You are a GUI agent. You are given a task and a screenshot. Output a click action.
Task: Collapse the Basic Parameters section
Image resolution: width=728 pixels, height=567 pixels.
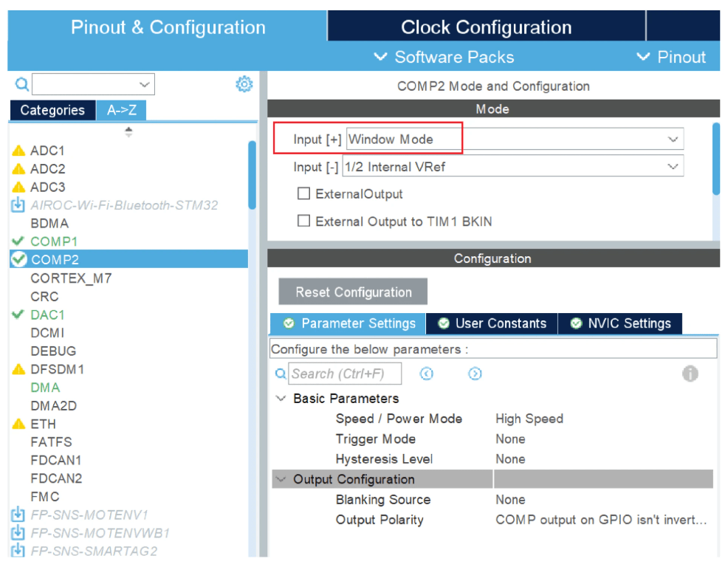pyautogui.click(x=281, y=399)
